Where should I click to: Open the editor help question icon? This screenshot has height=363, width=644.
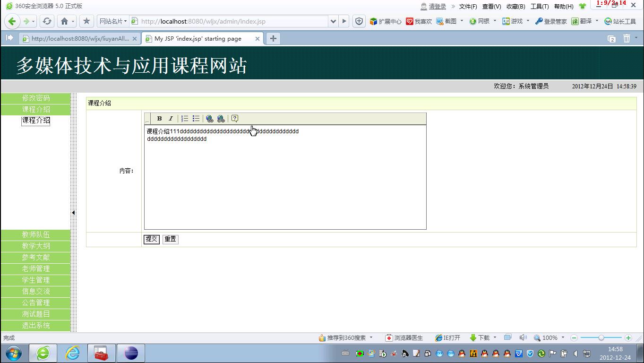click(235, 119)
